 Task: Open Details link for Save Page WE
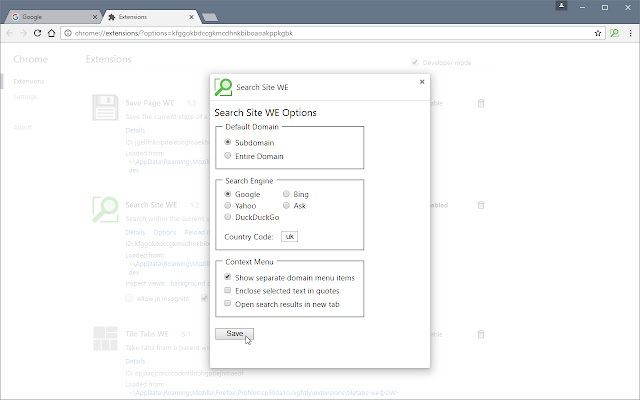click(135, 130)
